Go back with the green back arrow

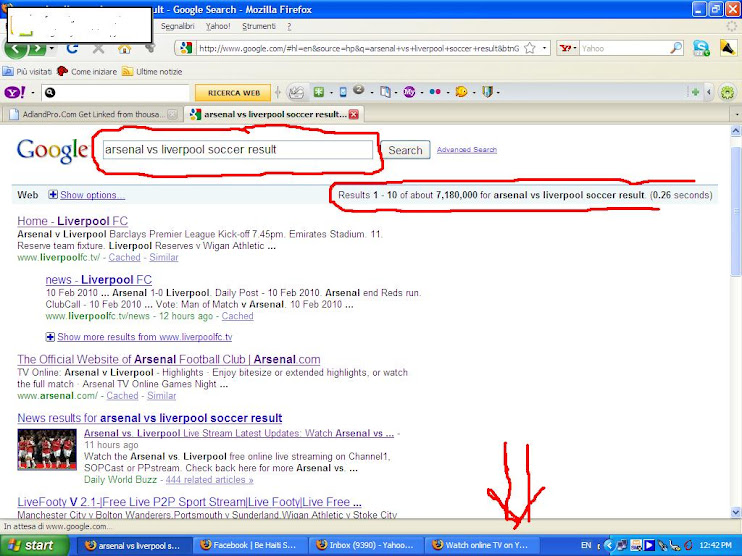(x=16, y=49)
